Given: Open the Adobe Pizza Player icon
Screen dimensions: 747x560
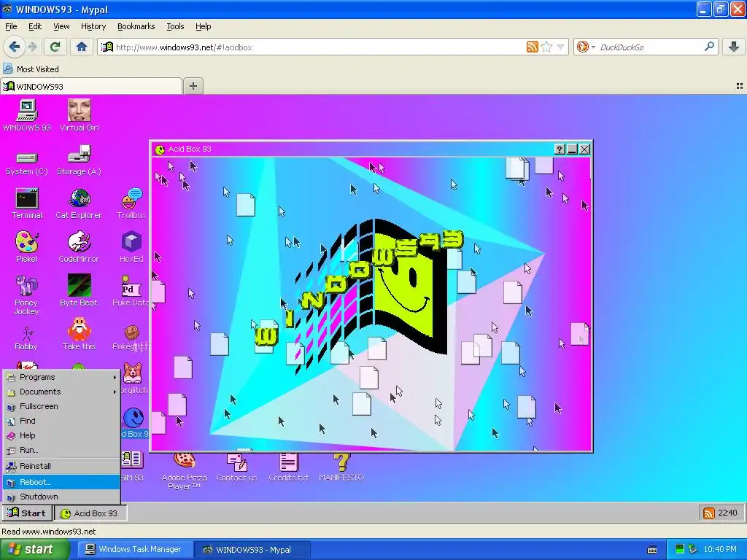Looking at the screenshot, I should (184, 472).
